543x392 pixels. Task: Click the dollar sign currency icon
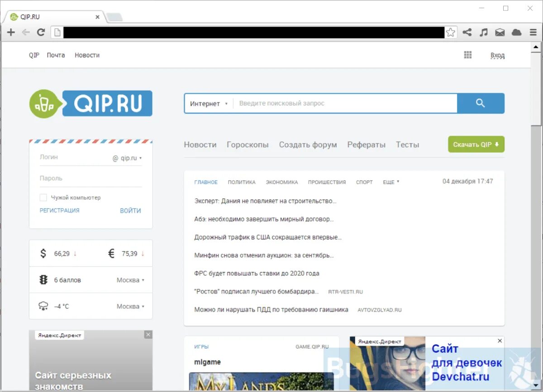[x=43, y=253]
